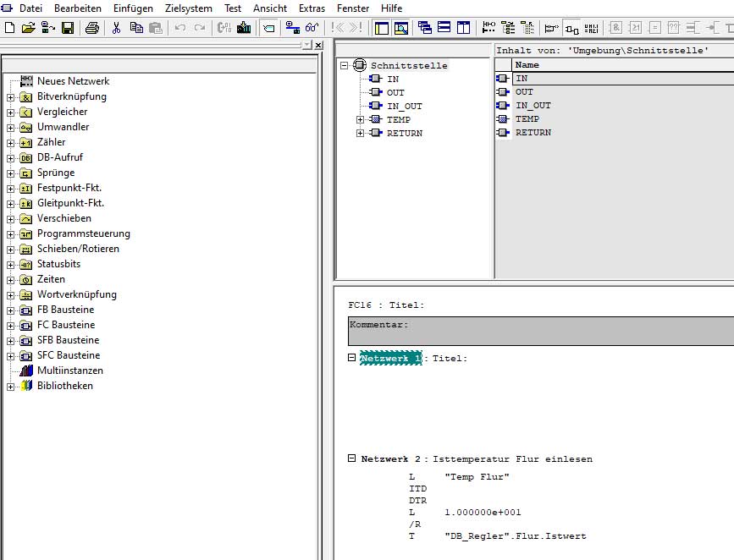Viewport: 734px width, 560px height.
Task: Click the Open folder toolbar icon
Action: [29, 28]
